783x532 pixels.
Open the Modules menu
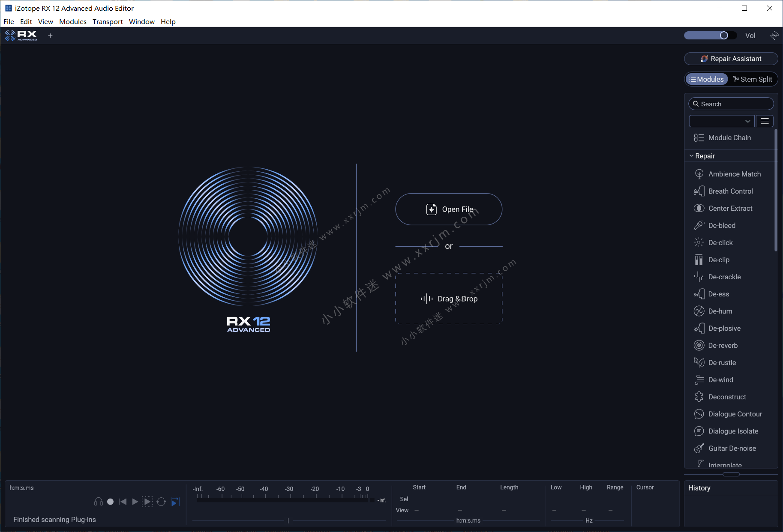tap(73, 21)
